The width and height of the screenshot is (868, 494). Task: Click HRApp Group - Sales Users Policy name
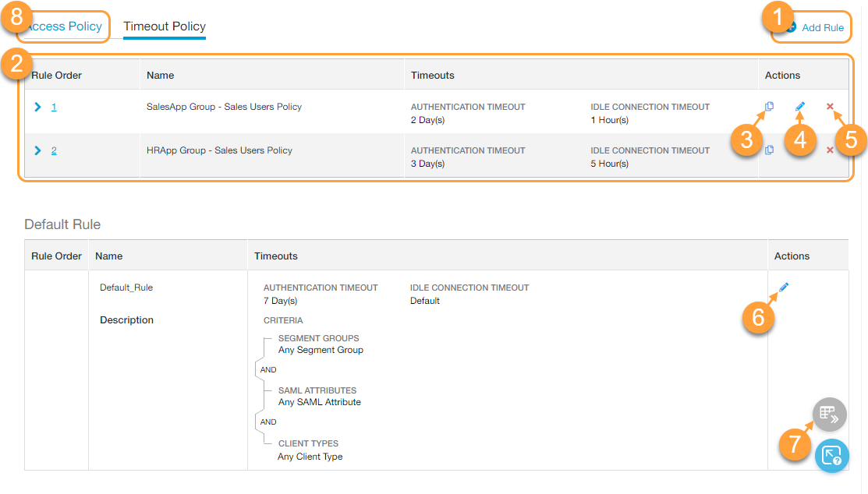[219, 150]
